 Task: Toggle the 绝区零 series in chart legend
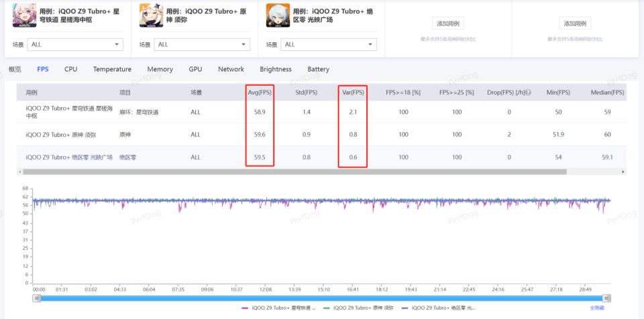(438, 308)
